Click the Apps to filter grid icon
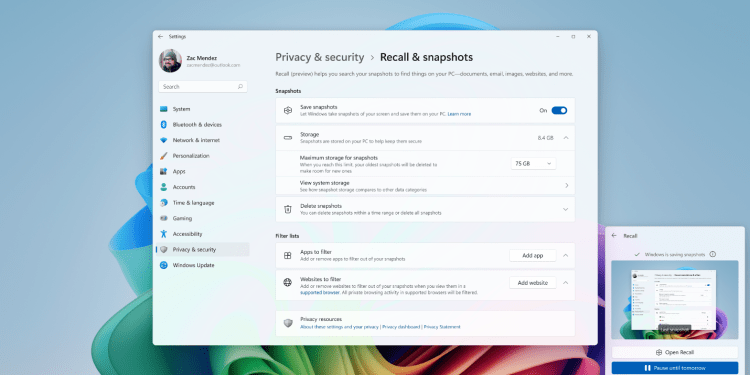The image size is (750, 375). [x=287, y=255]
